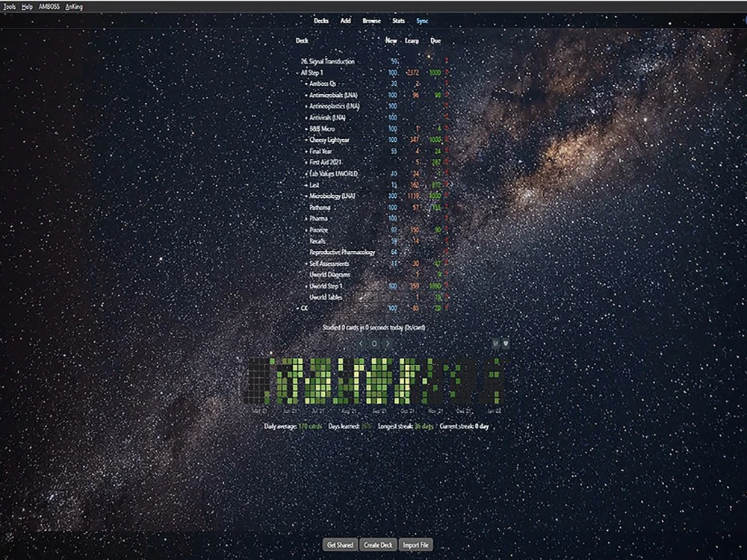Open options gear for First Aid 2021 deck
This screenshot has height=560, width=747.
[x=447, y=162]
